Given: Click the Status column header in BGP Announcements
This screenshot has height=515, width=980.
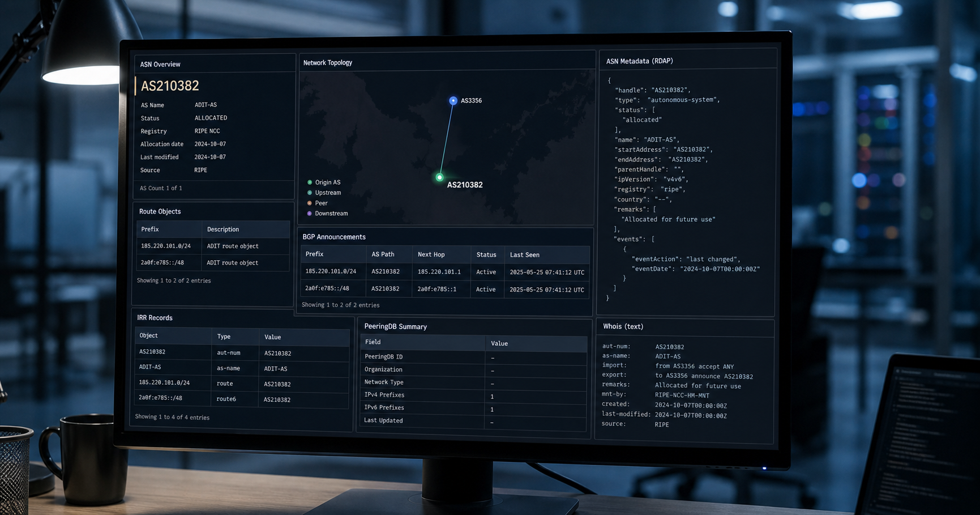Looking at the screenshot, I should 486,255.
